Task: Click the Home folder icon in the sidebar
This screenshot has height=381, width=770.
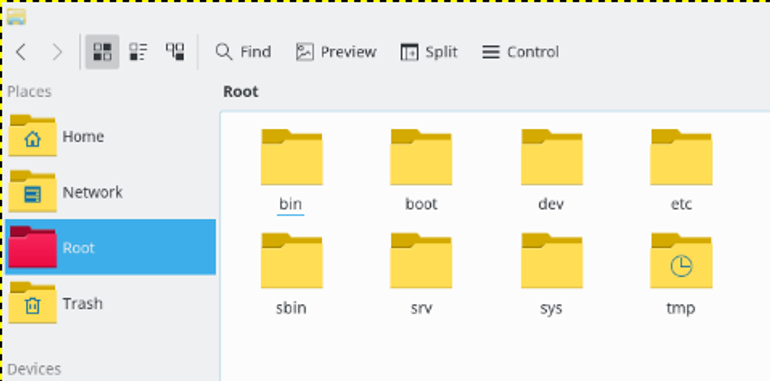Action: [32, 135]
